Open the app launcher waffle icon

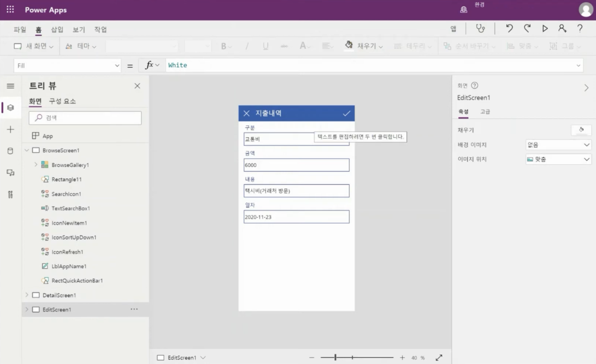(10, 10)
